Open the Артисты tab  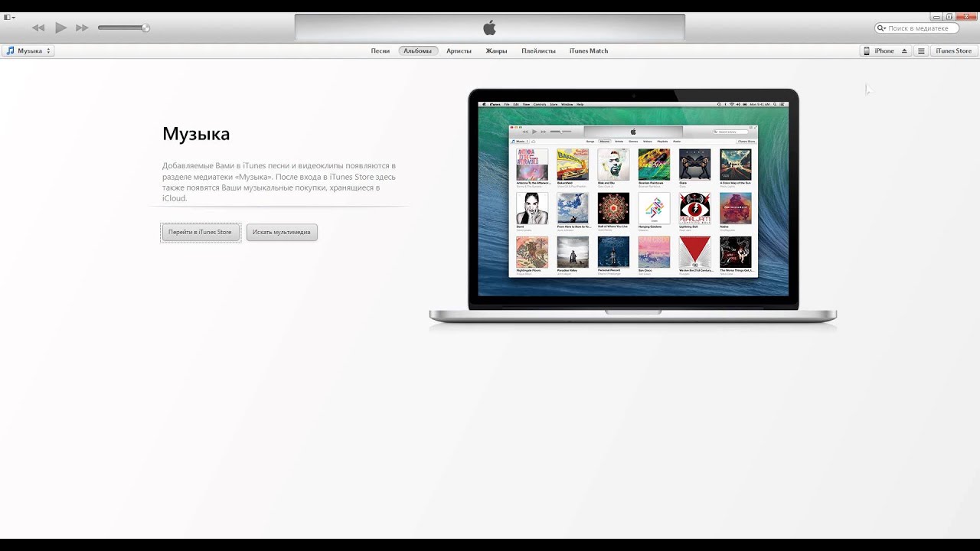459,51
